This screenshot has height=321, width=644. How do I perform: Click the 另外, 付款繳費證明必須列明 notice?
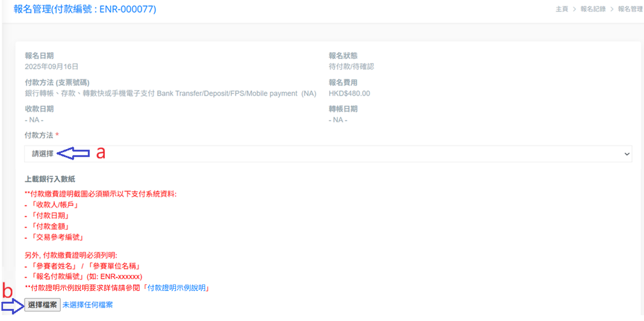coord(71,255)
